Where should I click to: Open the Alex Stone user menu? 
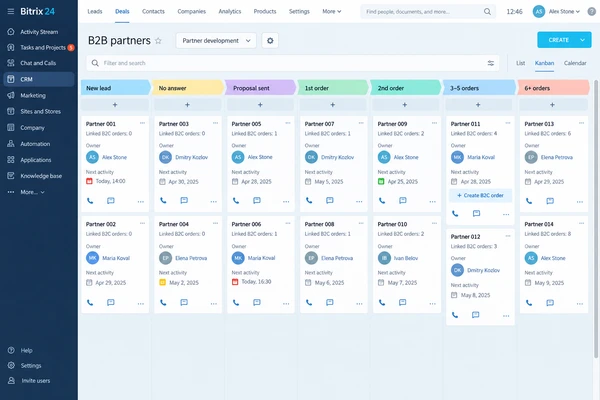(556, 11)
